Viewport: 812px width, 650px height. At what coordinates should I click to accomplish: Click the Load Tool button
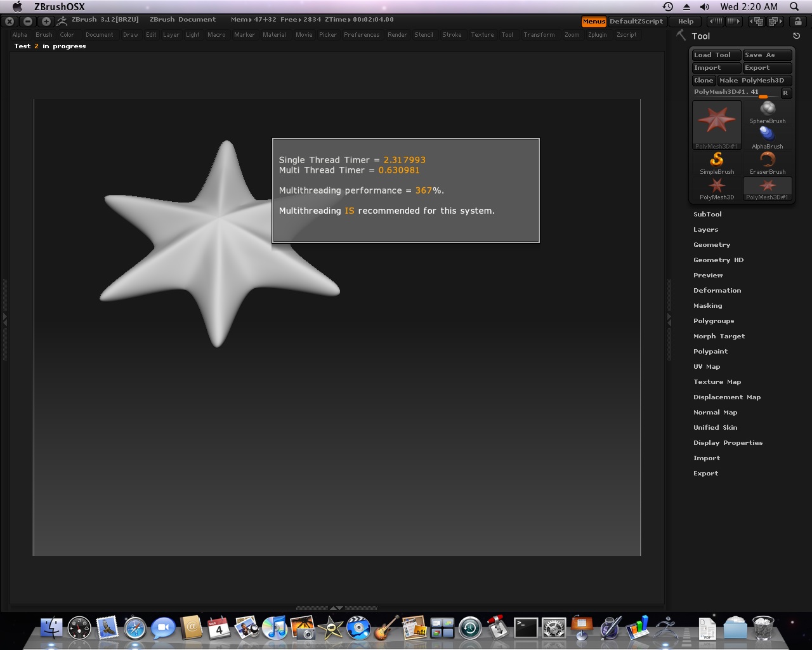716,55
